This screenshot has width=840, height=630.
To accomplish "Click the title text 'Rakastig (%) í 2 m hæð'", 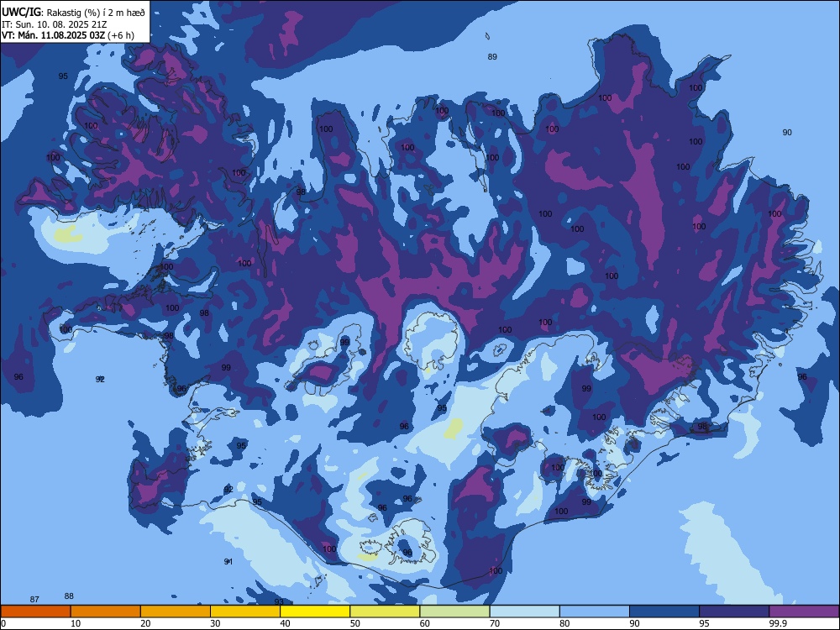I will coord(97,13).
